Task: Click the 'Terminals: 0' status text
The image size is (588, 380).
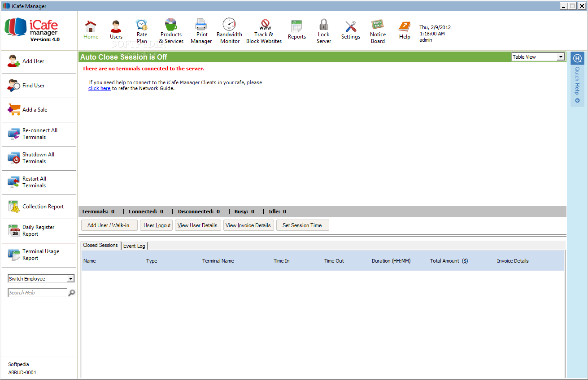Action: pos(98,212)
